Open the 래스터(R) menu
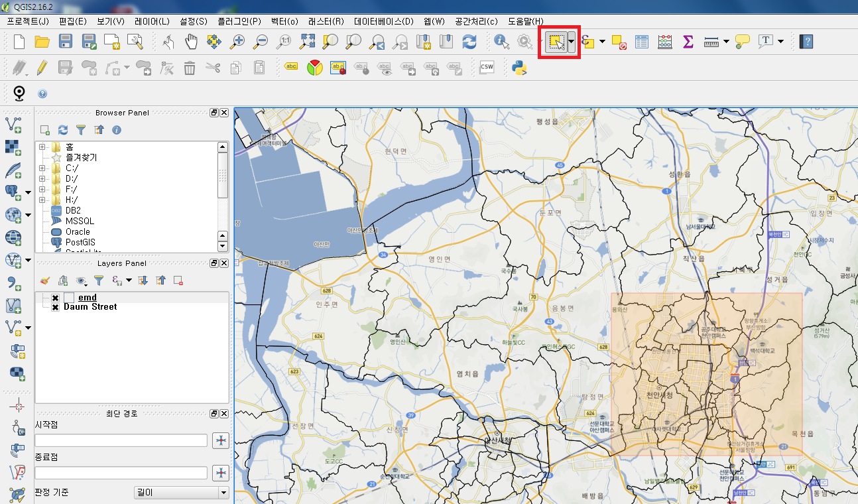The width and height of the screenshot is (858, 504). (x=326, y=21)
